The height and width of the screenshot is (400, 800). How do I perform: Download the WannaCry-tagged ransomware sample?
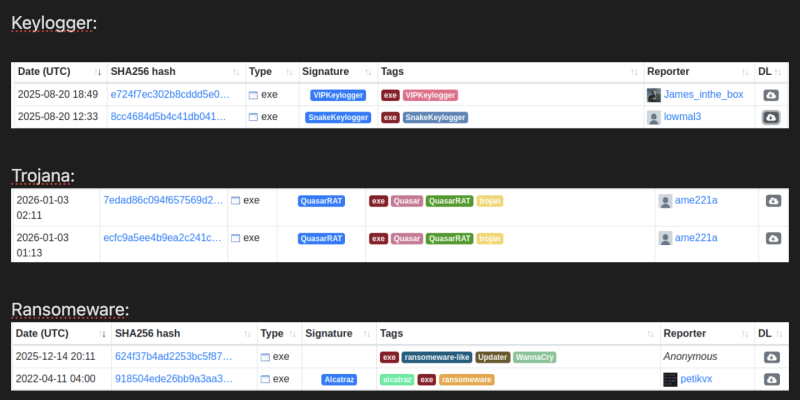pos(771,357)
